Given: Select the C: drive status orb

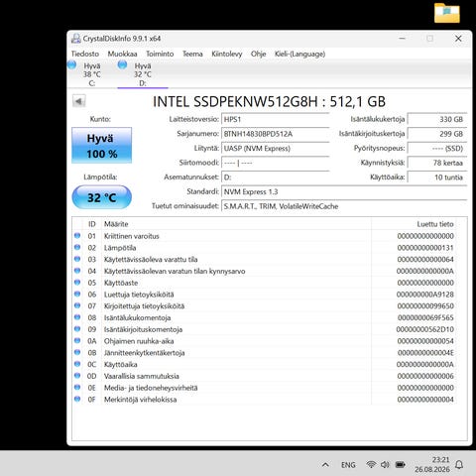Looking at the screenshot, I should click(71, 64).
